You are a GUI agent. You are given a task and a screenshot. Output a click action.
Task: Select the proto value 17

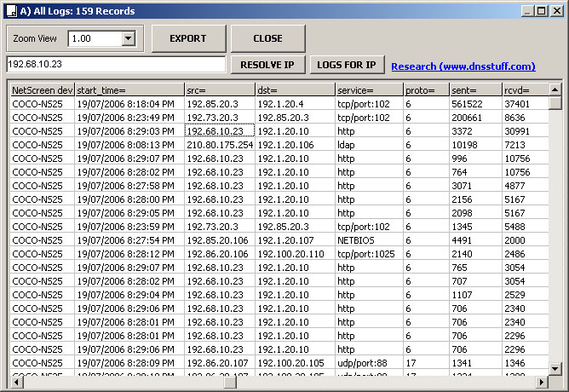click(426, 363)
